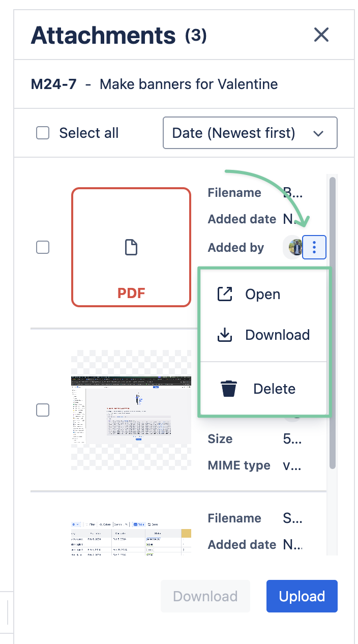
Task: Click the trash can Delete icon
Action: (x=229, y=389)
